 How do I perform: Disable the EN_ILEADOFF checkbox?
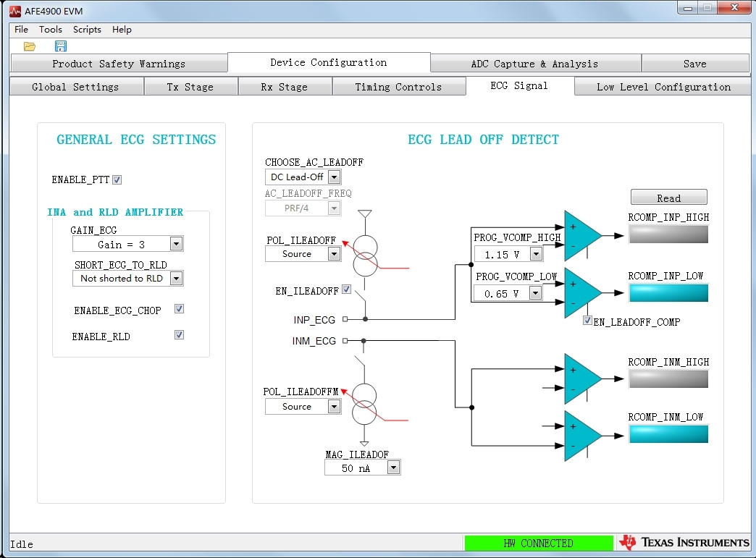[x=346, y=289]
